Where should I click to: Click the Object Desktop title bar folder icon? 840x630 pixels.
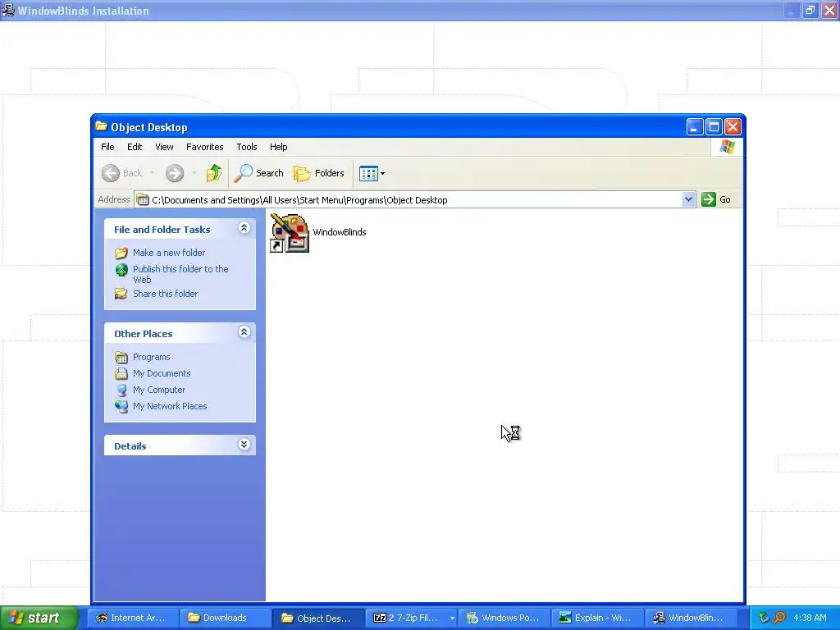pos(101,126)
